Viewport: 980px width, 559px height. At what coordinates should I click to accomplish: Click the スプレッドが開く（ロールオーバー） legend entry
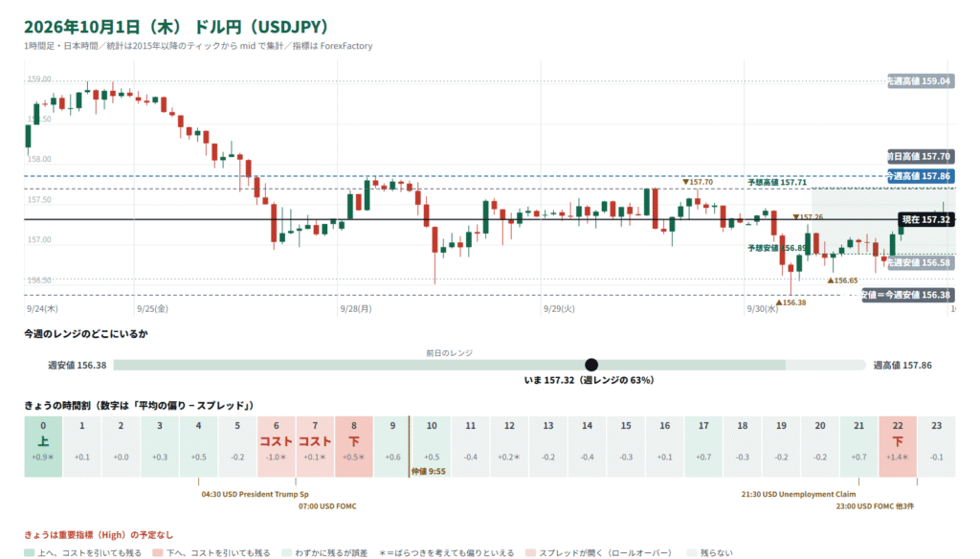[599, 552]
